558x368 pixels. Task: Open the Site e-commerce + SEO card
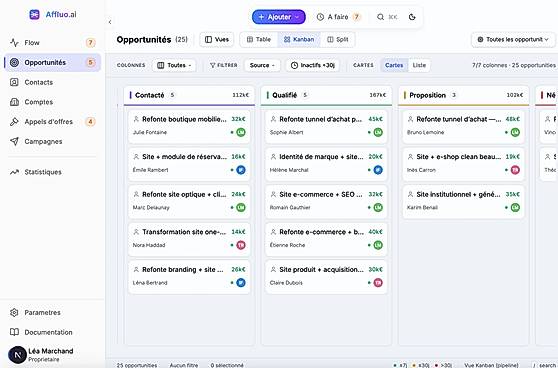coord(326,202)
